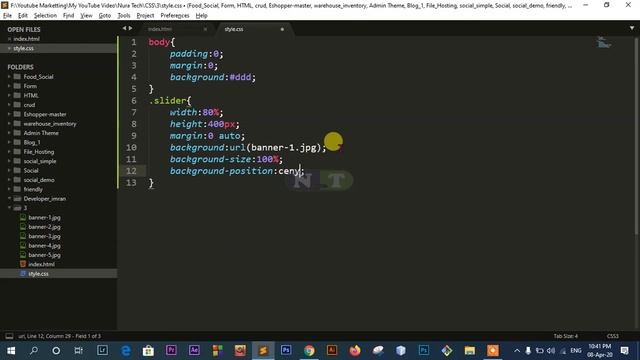Launch After Effects from taskbar

(194, 350)
